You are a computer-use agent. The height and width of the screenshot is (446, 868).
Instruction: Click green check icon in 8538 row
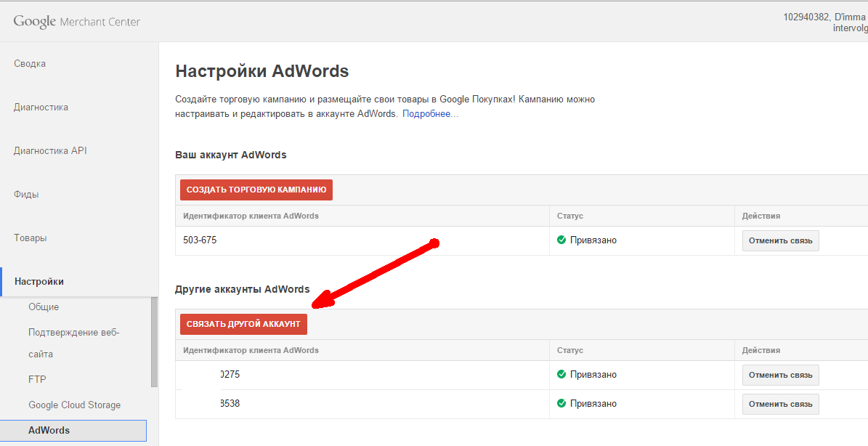point(561,403)
